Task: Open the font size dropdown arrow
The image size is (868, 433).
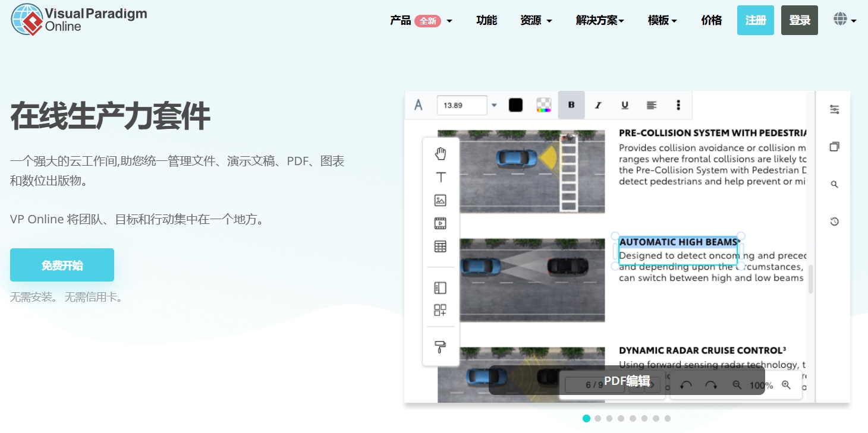Action: [493, 106]
